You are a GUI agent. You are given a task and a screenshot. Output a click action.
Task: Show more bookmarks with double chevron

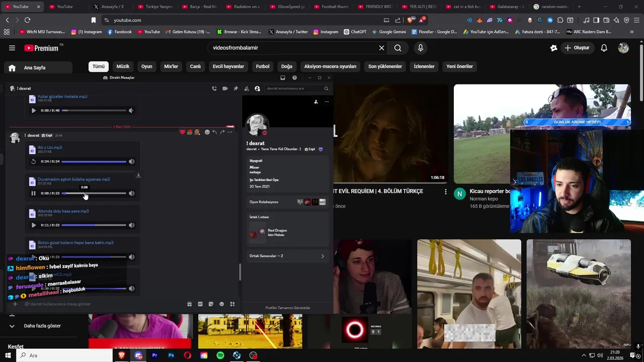(x=632, y=32)
